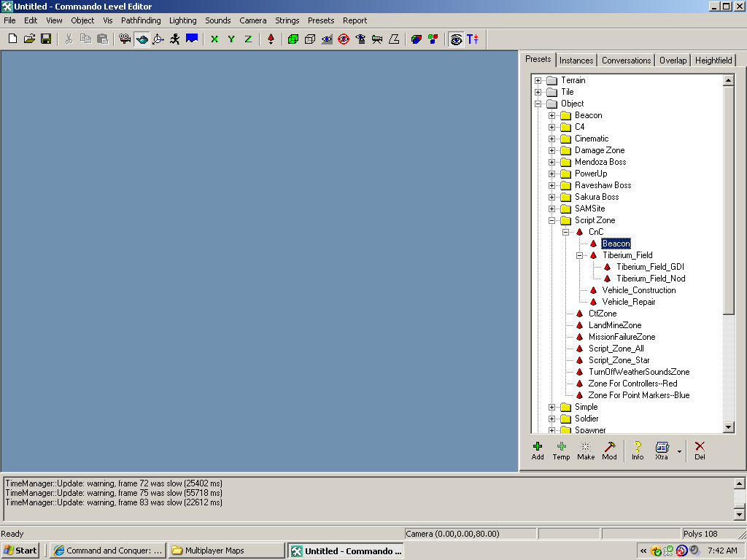The image size is (747, 560).
Task: Toggle the red crossed-out eye icon
Action: click(344, 39)
